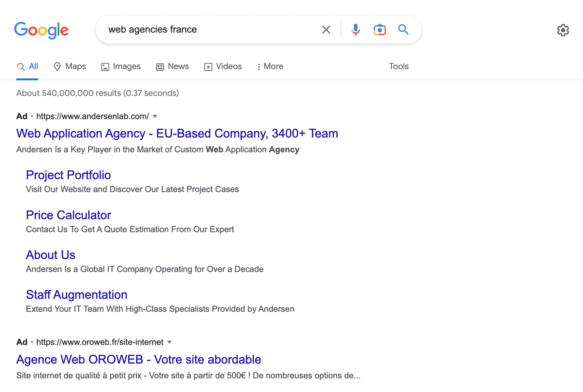Clear the search query with the X icon
Image resolution: width=583 pixels, height=392 pixels.
point(326,29)
